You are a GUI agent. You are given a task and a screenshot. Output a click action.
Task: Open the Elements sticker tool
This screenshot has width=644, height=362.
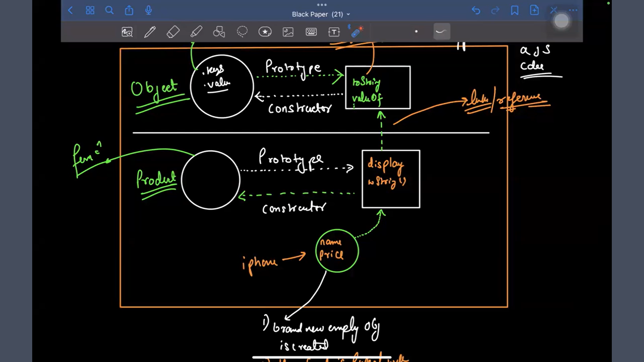click(265, 32)
